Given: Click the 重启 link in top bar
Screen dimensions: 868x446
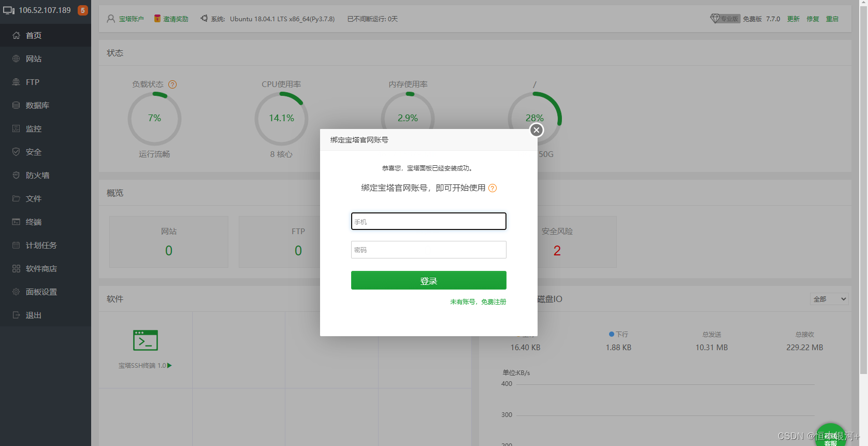Looking at the screenshot, I should pyautogui.click(x=832, y=19).
